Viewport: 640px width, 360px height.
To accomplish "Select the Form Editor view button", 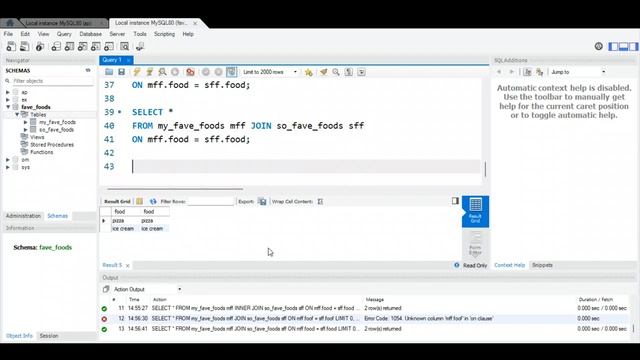I will click(x=475, y=244).
